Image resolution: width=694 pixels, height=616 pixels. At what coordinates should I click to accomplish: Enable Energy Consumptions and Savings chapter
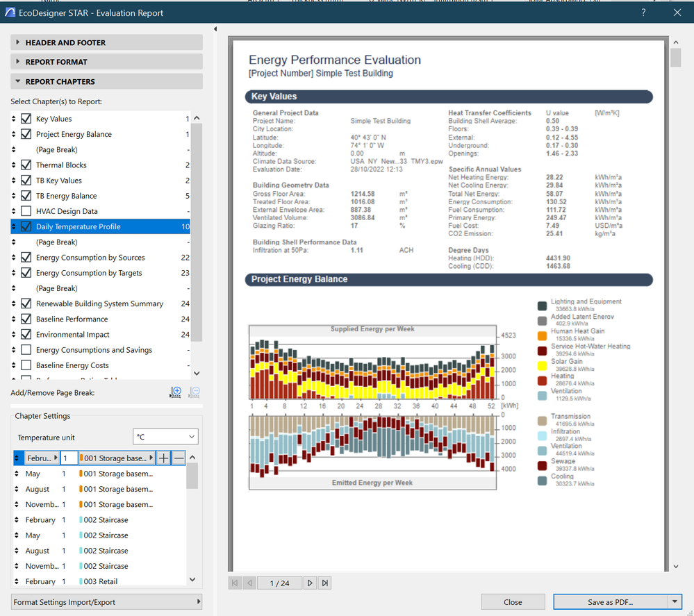(26, 349)
